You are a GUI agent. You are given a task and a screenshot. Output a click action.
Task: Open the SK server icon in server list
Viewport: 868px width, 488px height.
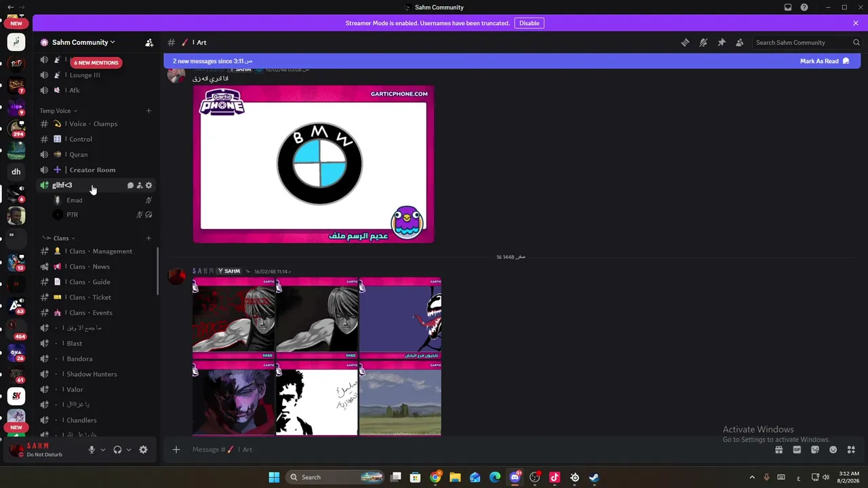point(16,396)
